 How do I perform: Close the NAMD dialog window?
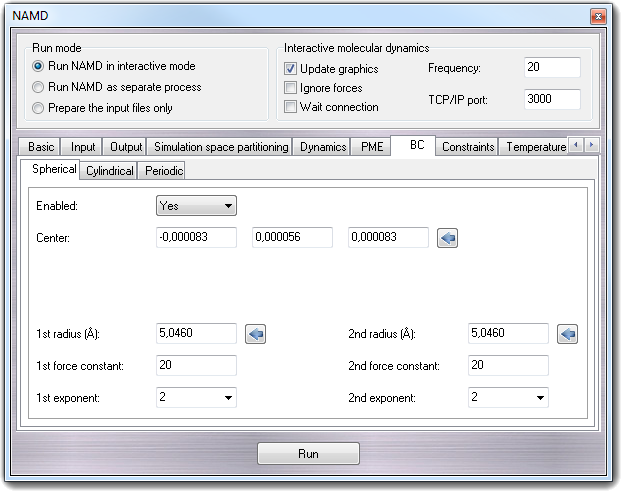coord(598,16)
